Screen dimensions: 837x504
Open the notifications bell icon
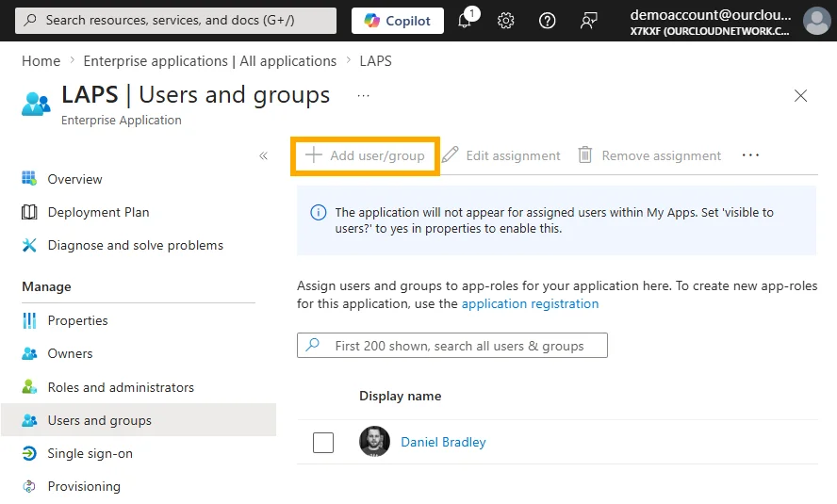[465, 21]
